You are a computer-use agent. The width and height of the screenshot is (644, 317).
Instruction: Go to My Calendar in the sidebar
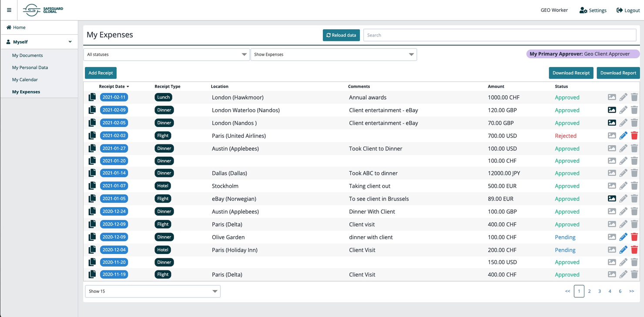[x=25, y=80]
